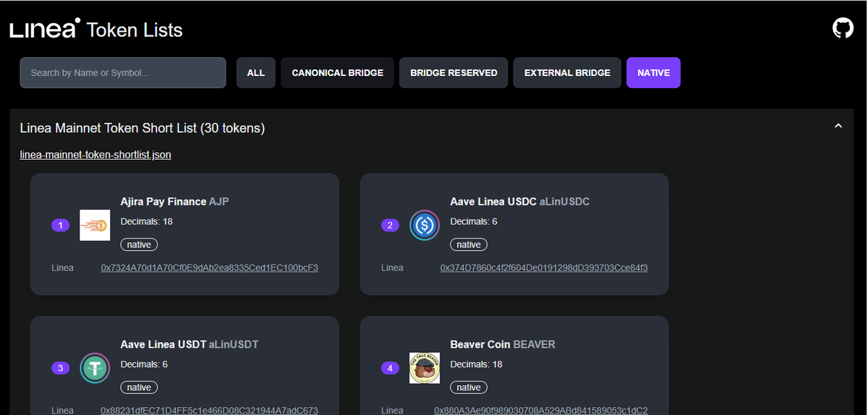Image resolution: width=868 pixels, height=415 pixels.
Task: Click 'Decimals: 18' under Beaver Coin
Action: click(476, 364)
